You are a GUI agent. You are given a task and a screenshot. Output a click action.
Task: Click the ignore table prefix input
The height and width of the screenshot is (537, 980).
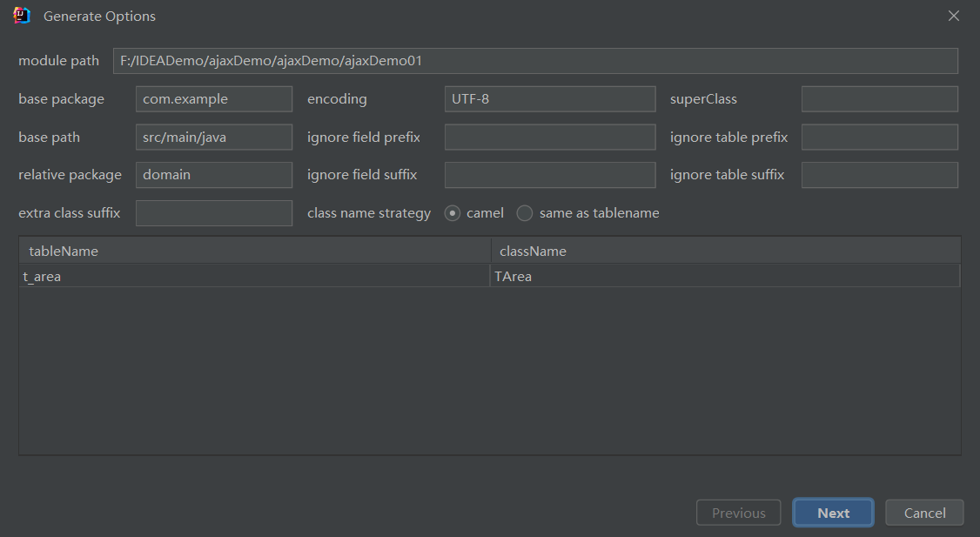879,137
